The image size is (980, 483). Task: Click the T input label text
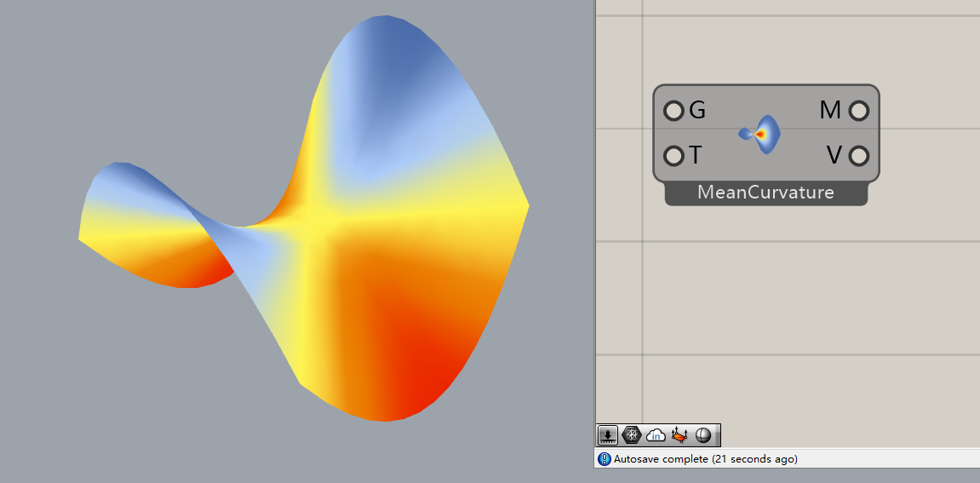coord(696,155)
